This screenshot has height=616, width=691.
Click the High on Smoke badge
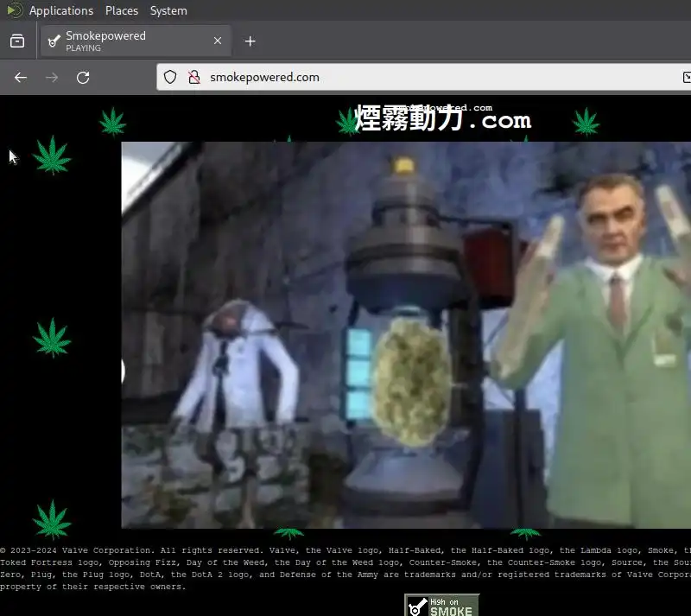pyautogui.click(x=441, y=605)
